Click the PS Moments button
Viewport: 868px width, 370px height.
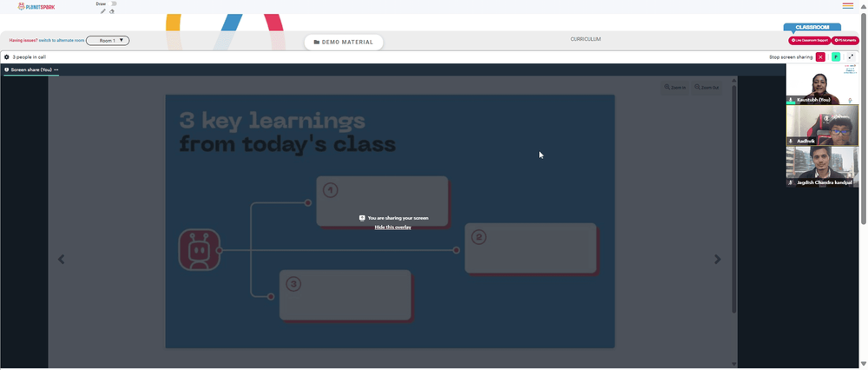click(x=845, y=41)
